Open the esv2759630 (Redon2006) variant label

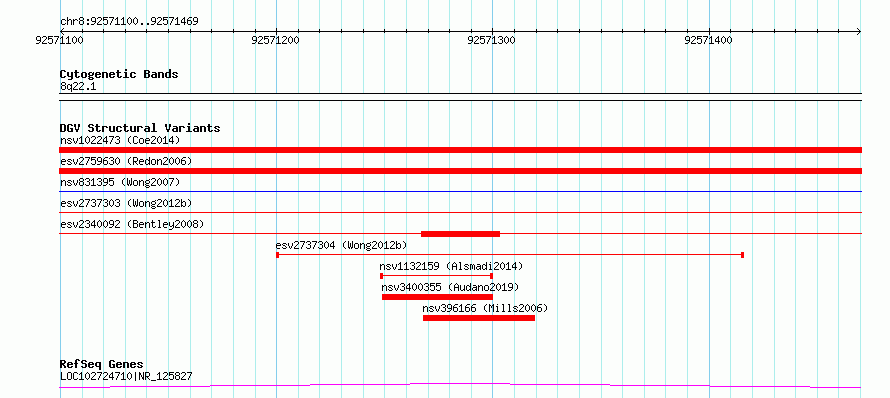(x=126, y=161)
